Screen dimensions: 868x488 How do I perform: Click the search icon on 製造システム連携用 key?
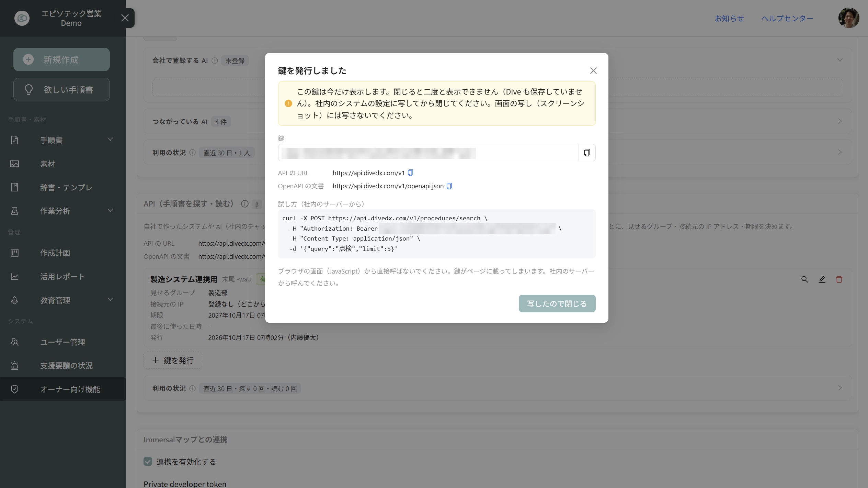point(804,279)
